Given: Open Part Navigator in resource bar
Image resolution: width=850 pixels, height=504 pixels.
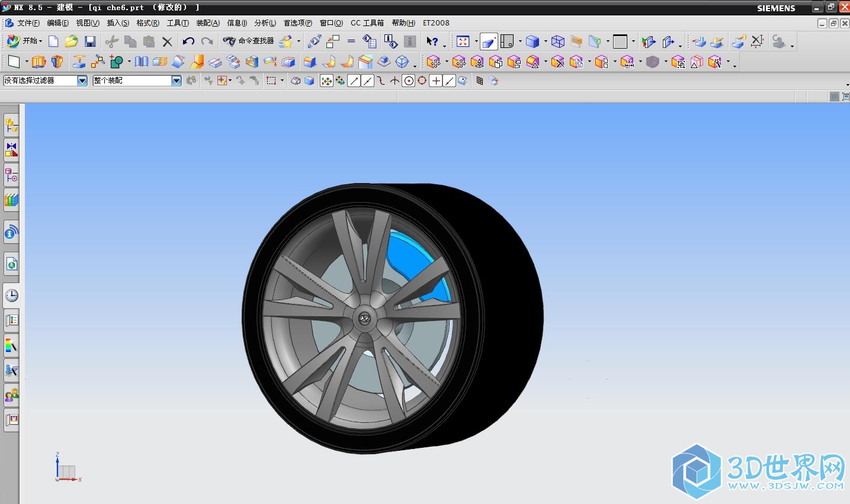Looking at the screenshot, I should point(11,175).
